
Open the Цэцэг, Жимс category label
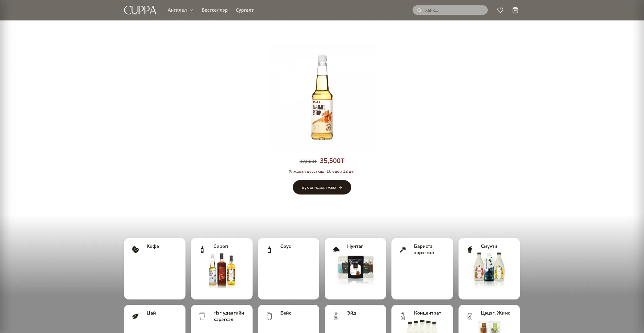pyautogui.click(x=495, y=313)
